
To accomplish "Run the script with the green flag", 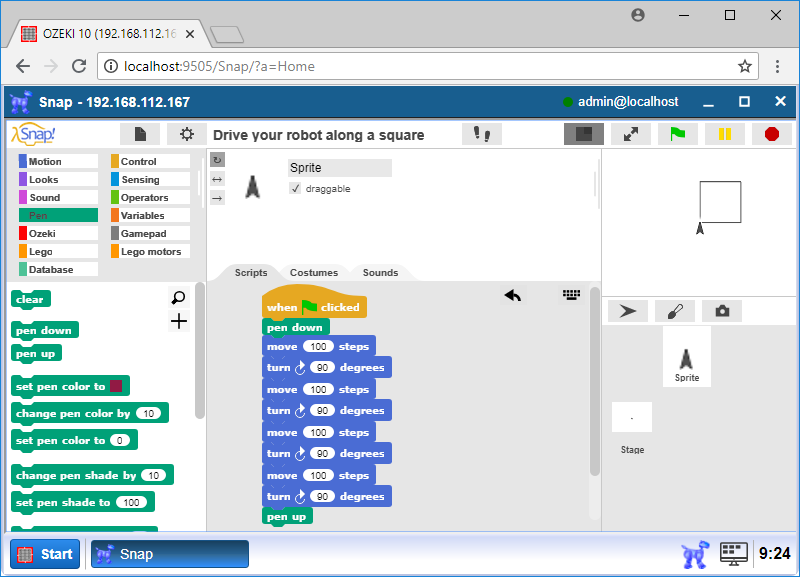I will [678, 134].
